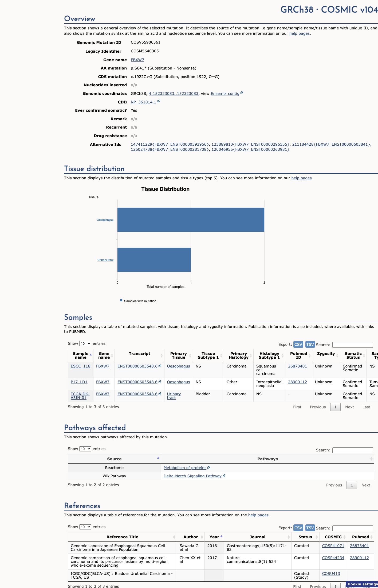The image size is (378, 588).
Task: Export Samples table as CSV
Action: click(x=298, y=345)
